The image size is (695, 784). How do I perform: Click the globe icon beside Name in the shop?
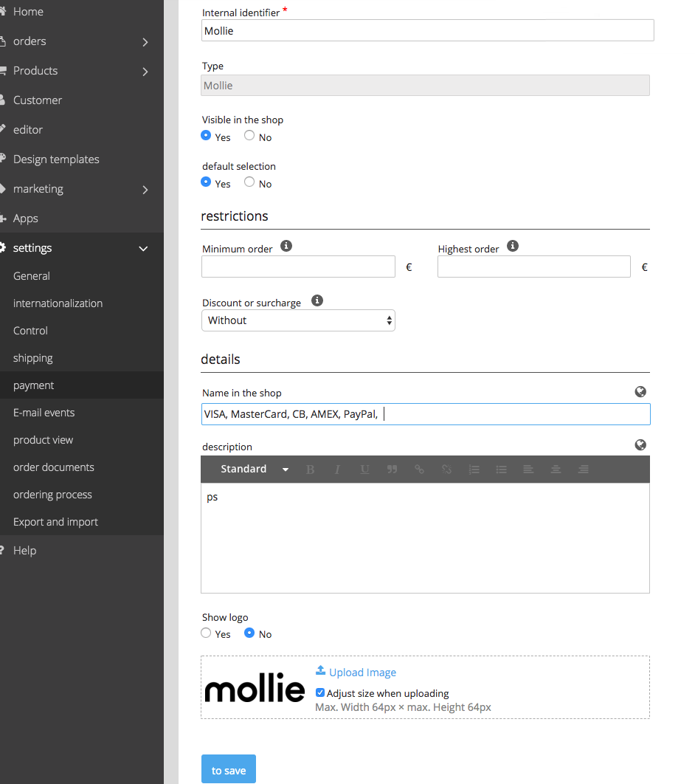click(x=640, y=391)
